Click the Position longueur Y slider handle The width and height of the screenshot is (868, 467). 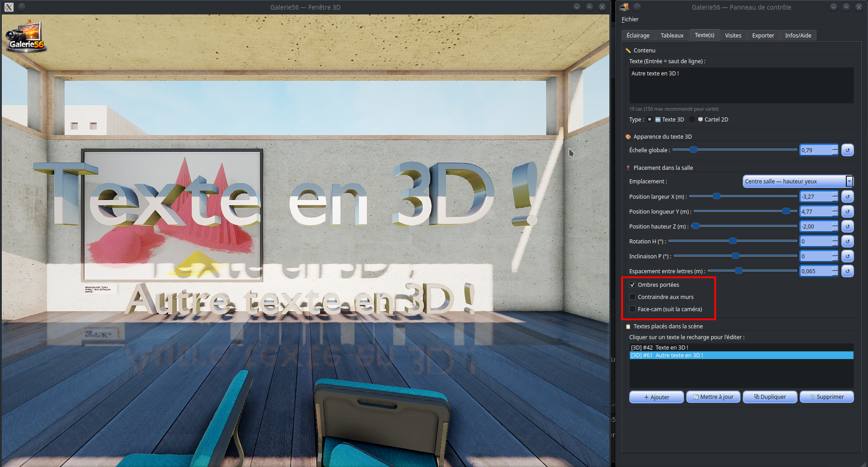(x=786, y=211)
